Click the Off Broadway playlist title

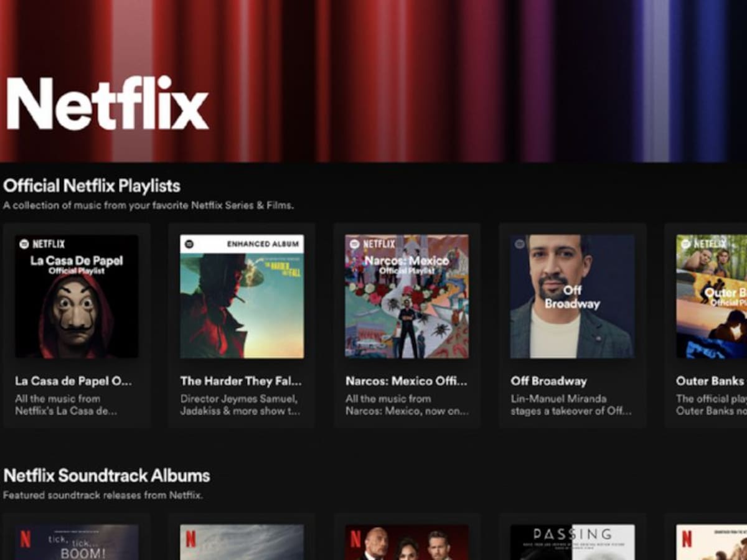pos(548,381)
